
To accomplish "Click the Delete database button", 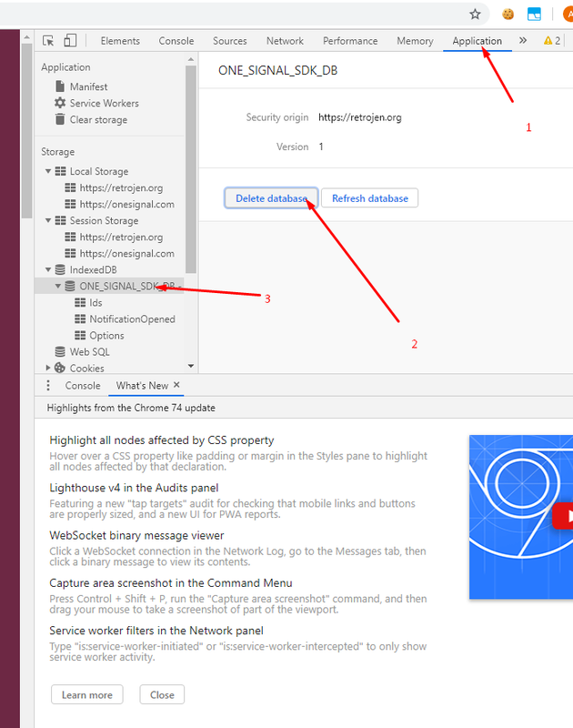I will coord(271,198).
